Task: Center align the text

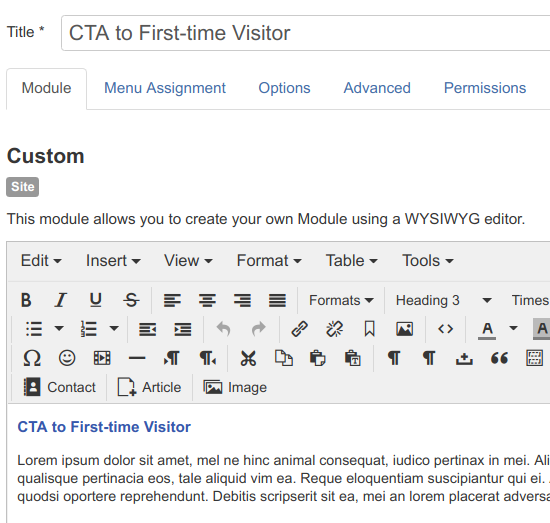Action: pos(207,300)
